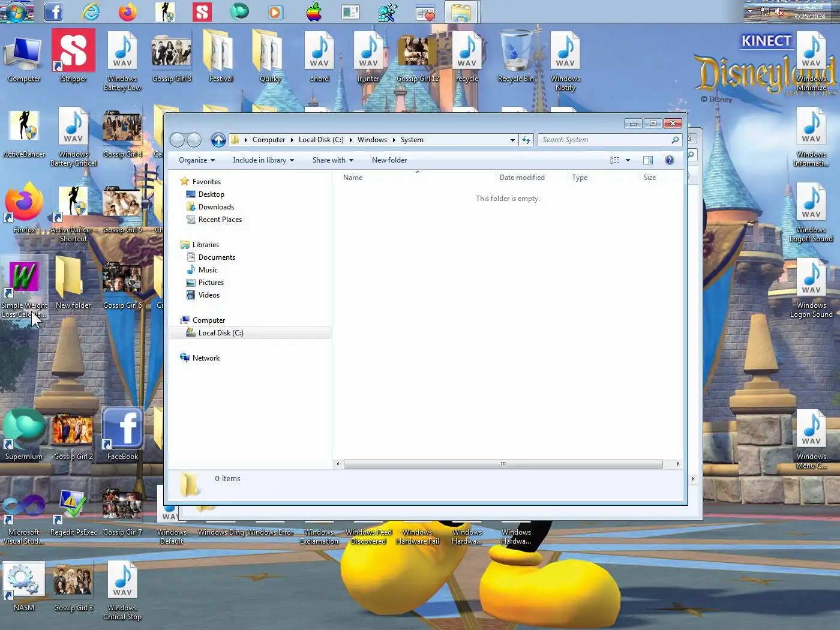840x630 pixels.
Task: Open Explorer help button
Action: [670, 160]
